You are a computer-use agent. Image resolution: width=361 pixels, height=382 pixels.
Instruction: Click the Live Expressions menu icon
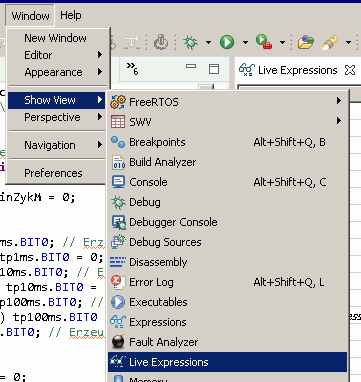click(118, 361)
